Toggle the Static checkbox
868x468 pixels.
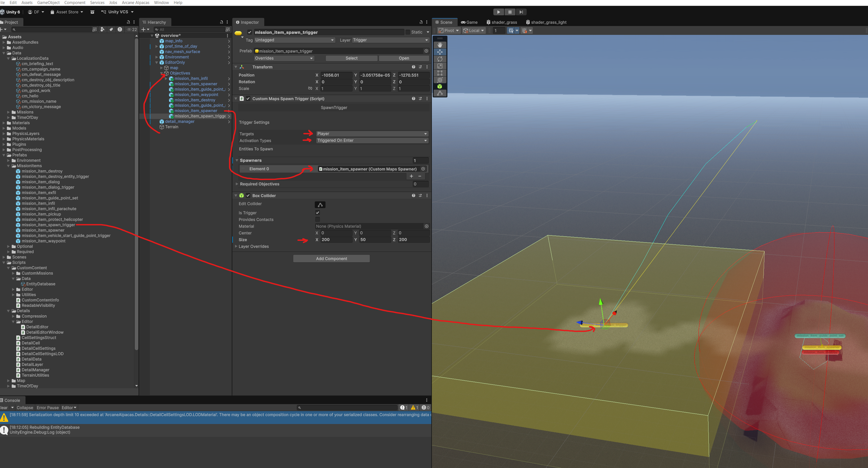[x=408, y=32]
